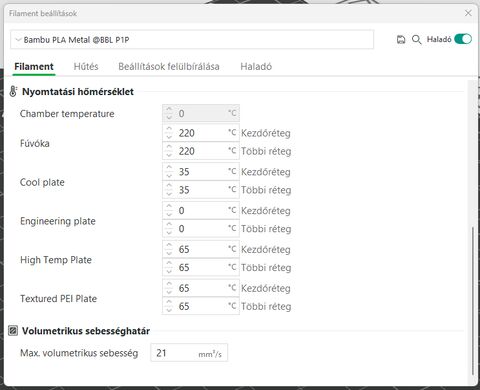The image size is (480, 390).
Task: Click the High Temp Plate label
Action: tap(56, 259)
